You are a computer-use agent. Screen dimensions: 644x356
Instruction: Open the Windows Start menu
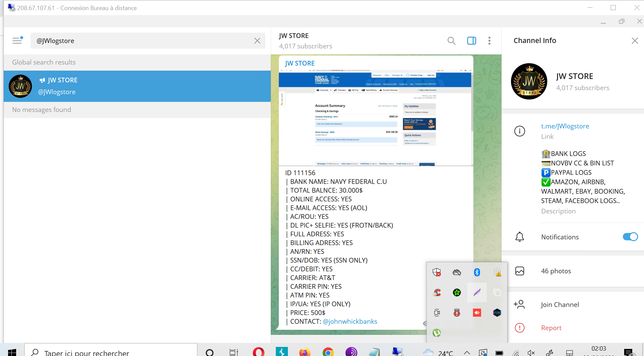pyautogui.click(x=12, y=352)
